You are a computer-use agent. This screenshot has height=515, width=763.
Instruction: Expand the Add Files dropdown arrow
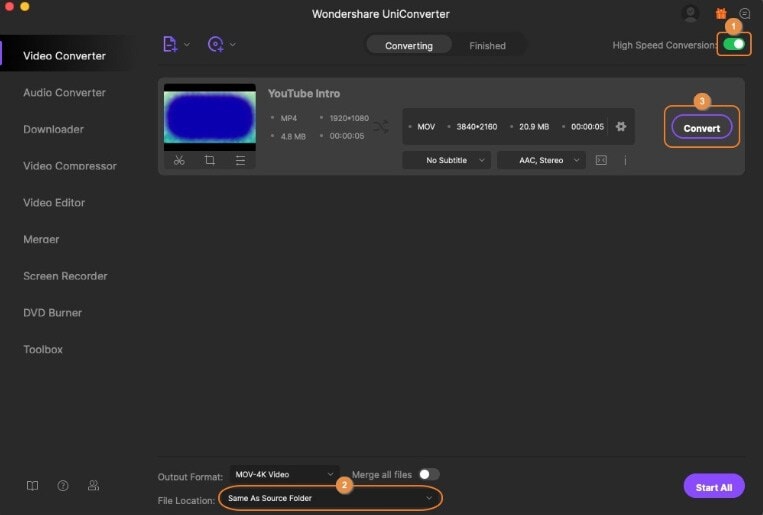187,45
